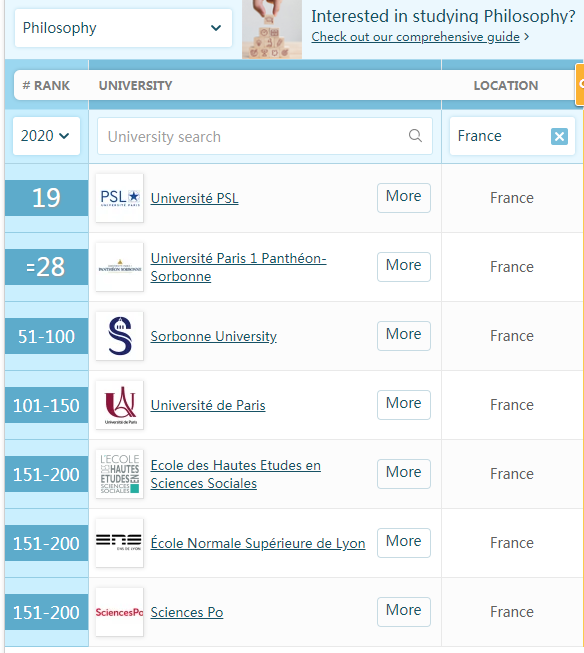The height and width of the screenshot is (653, 584).
Task: Click the Sorbonne University S logo
Action: [x=120, y=336]
